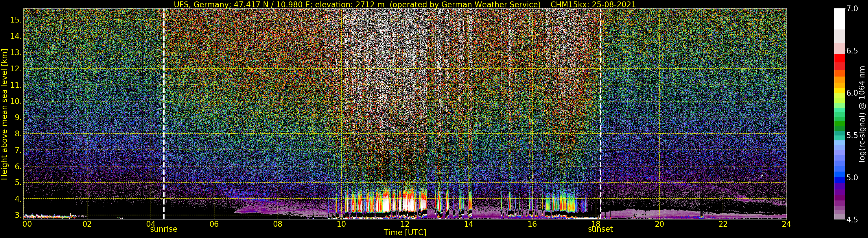Click the white top segment of the colorbar
Screen dimensions: 868x238
tap(839, 19)
